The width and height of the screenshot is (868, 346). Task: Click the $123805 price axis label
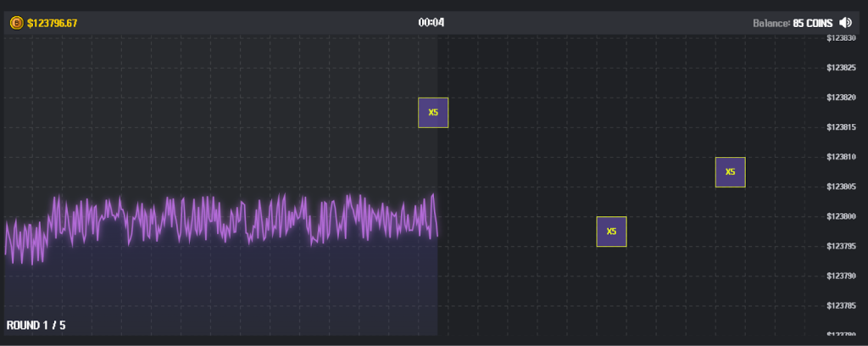click(x=840, y=187)
